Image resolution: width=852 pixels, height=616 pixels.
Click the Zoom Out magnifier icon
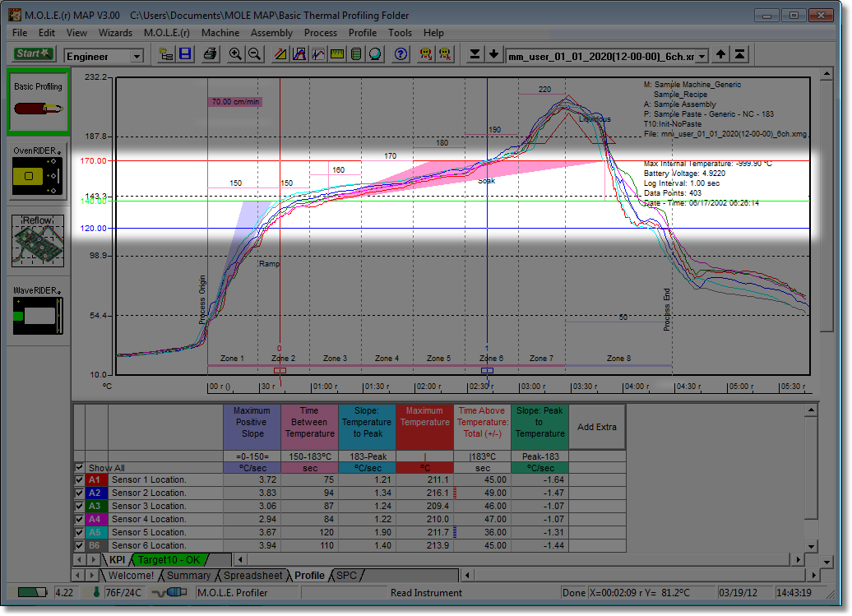[254, 54]
